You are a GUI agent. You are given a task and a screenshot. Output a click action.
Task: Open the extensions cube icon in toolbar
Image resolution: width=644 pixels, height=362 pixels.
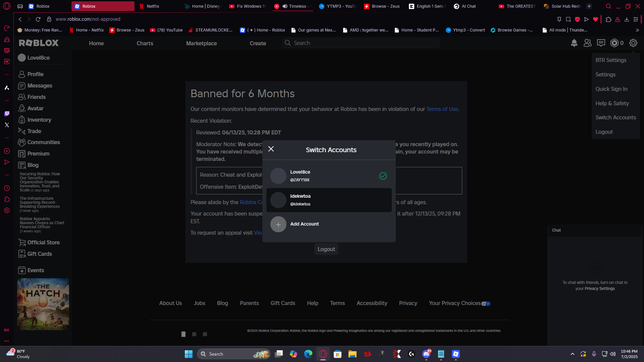tap(608, 19)
